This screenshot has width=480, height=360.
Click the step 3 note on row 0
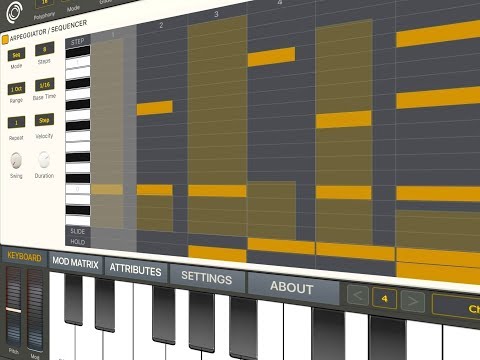coord(217,191)
